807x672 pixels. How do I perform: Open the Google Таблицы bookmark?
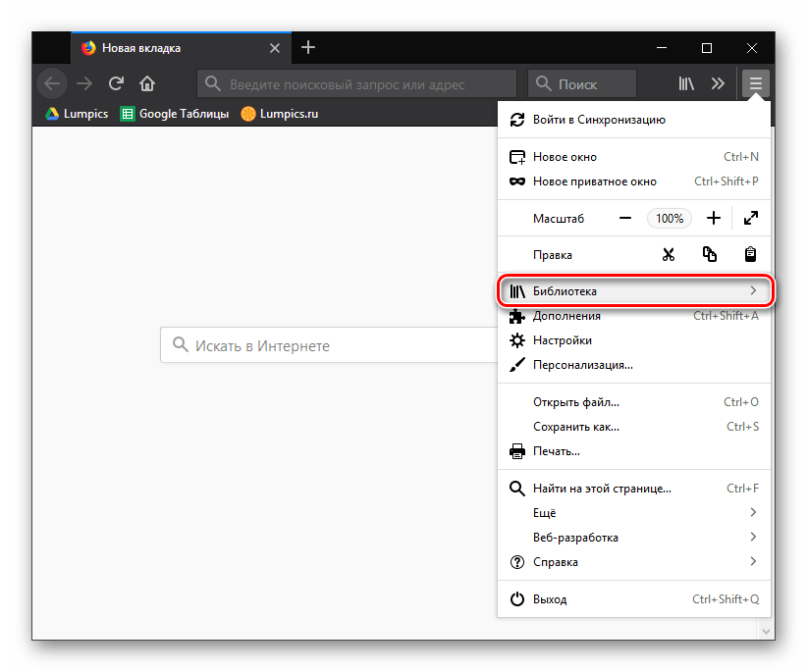(175, 114)
